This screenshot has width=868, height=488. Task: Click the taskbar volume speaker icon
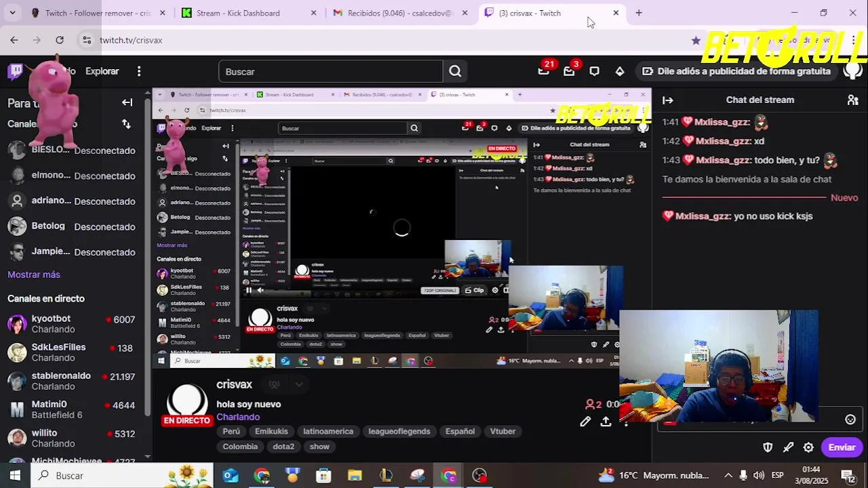(x=758, y=476)
